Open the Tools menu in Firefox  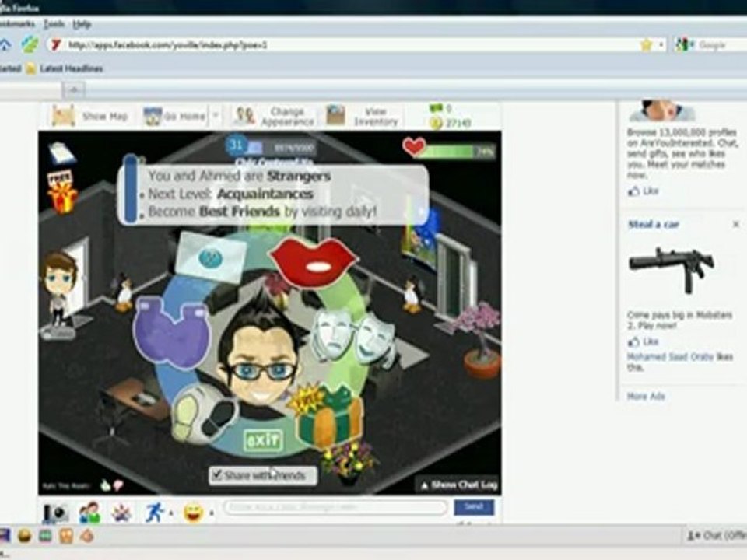pyautogui.click(x=54, y=24)
